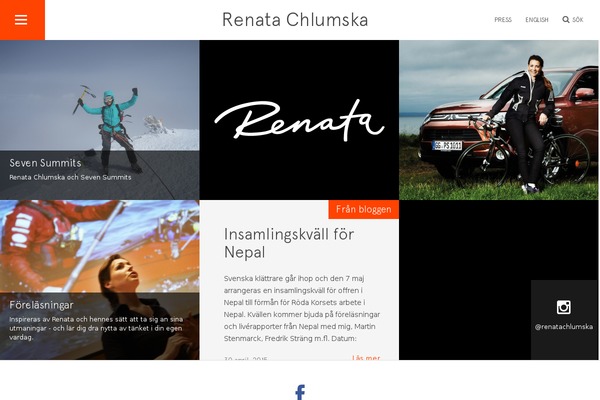Click the blog excerpt about Nepal
The height and width of the screenshot is (400, 600).
pos(302,308)
